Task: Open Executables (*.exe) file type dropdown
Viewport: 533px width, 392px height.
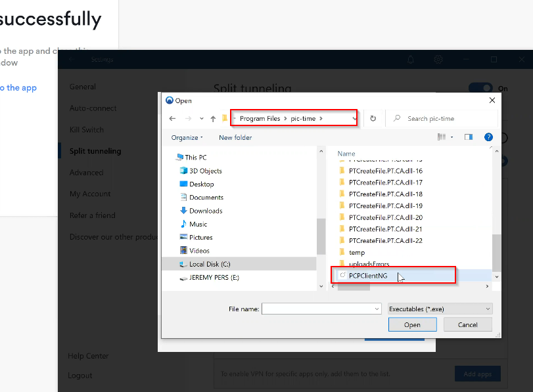Action: [440, 309]
